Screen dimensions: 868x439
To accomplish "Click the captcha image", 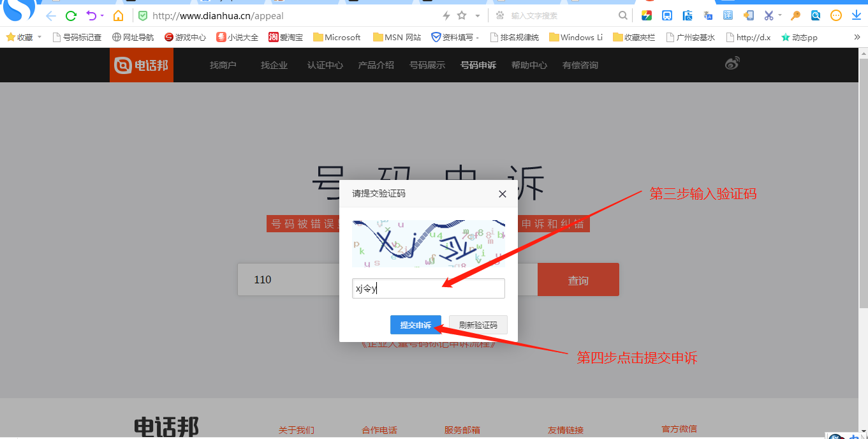I will (428, 244).
